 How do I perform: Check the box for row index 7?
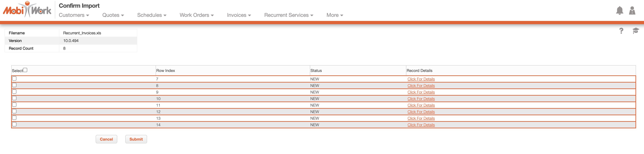(x=15, y=79)
